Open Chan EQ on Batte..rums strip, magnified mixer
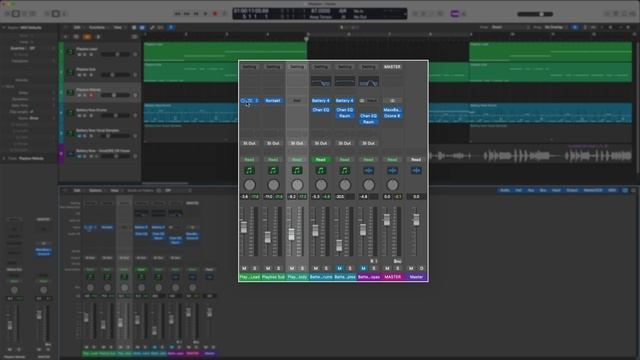The width and height of the screenshot is (640, 360). point(321,110)
